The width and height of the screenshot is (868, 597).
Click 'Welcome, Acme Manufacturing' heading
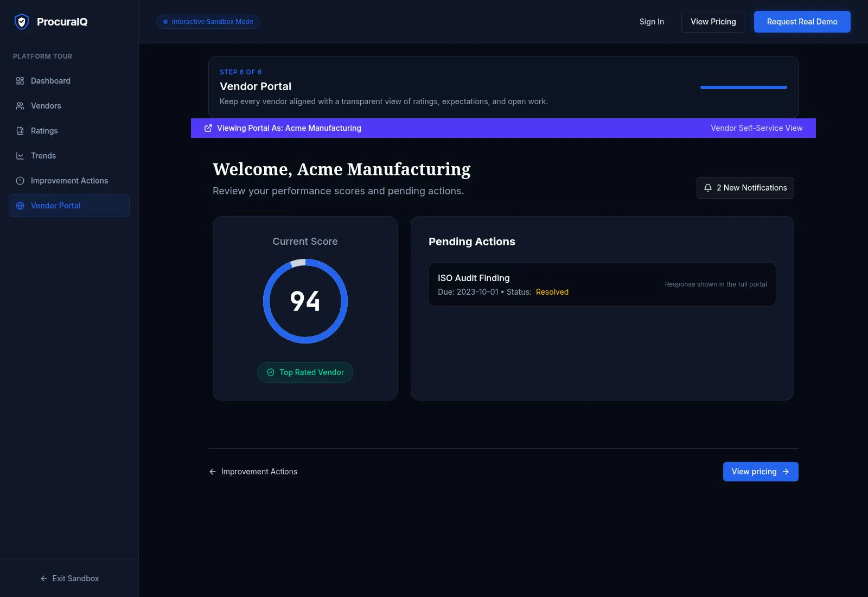pos(342,169)
